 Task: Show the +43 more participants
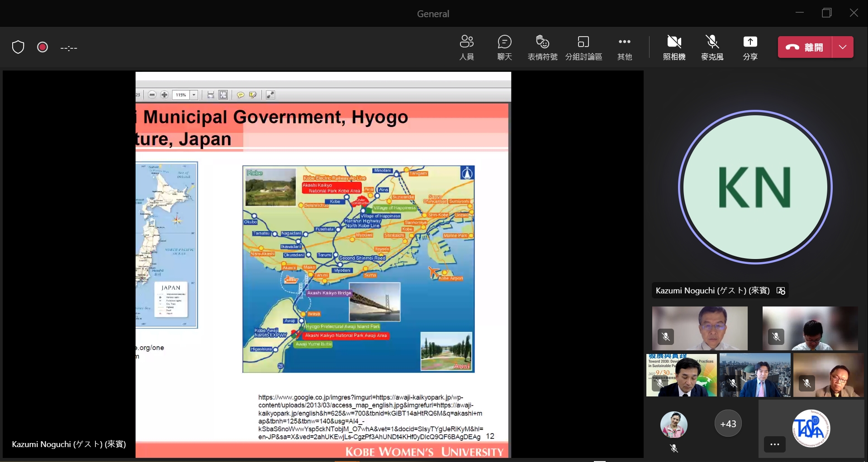click(x=728, y=424)
